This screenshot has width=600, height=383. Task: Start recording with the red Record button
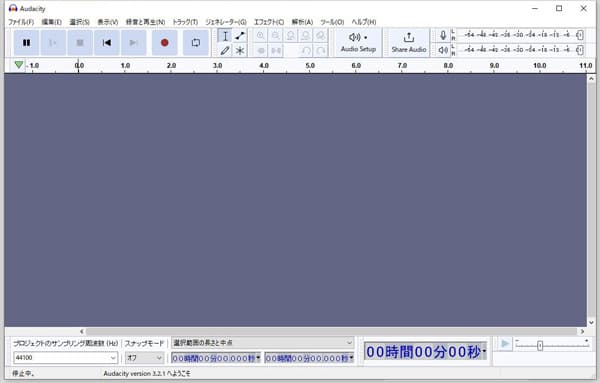tap(165, 42)
